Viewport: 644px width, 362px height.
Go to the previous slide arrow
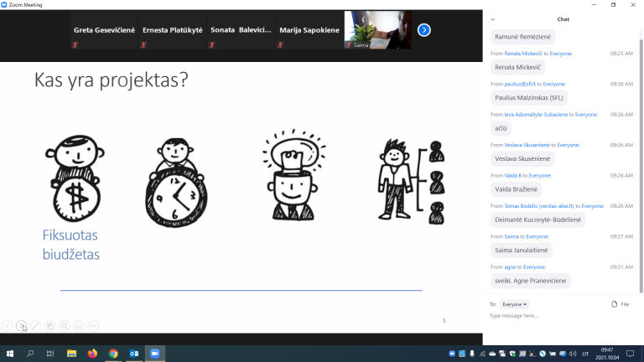7,326
